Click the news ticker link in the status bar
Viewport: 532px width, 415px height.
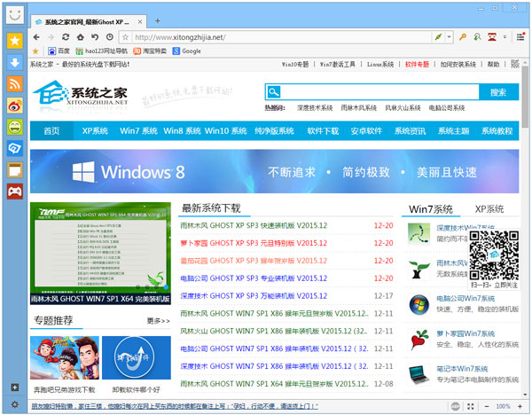(175, 406)
